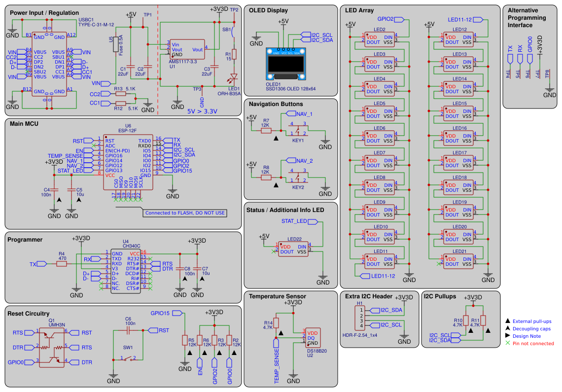This screenshot has height=392, width=562.
Task: Select the UMH3N transistor pair Q1
Action: click(52, 348)
